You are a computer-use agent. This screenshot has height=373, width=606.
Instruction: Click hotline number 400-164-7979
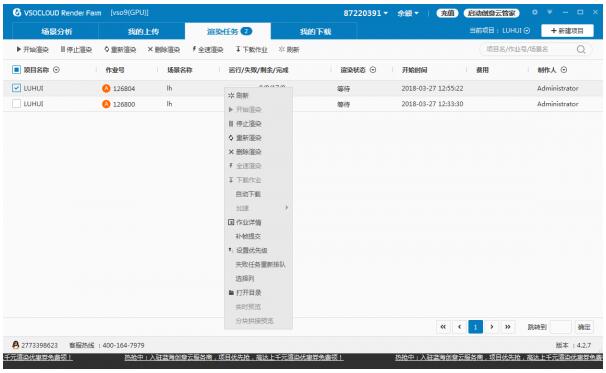(123, 345)
